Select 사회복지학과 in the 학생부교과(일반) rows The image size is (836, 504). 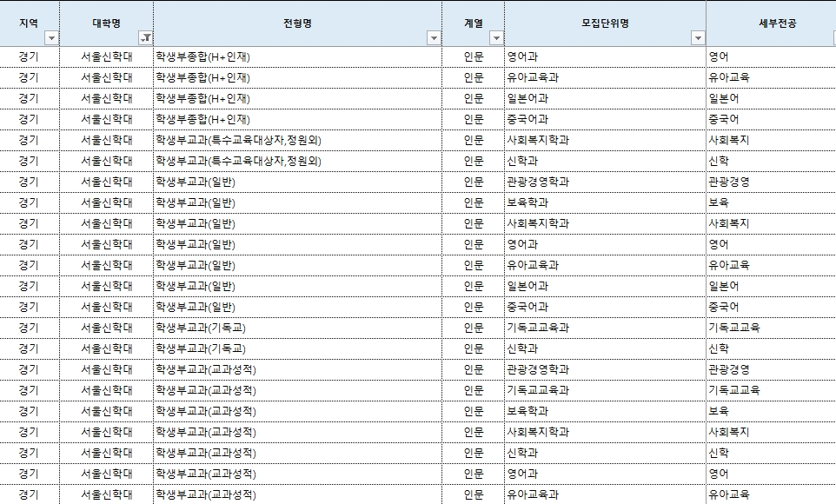click(x=537, y=223)
